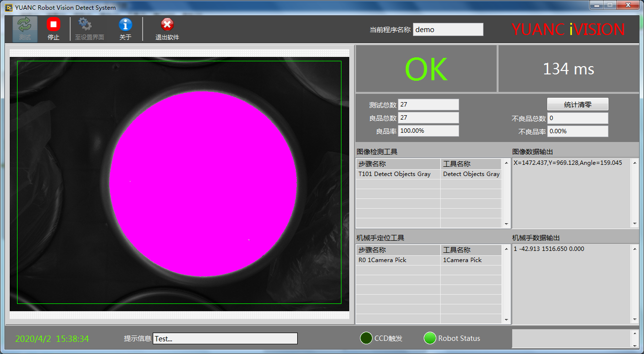
Task: Click the statistics reset button
Action: tap(577, 105)
